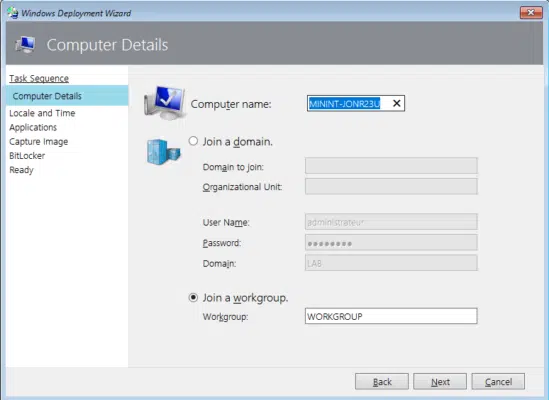This screenshot has height=400, width=549.
Task: Select the Join a workgroup radio button
Action: click(193, 297)
